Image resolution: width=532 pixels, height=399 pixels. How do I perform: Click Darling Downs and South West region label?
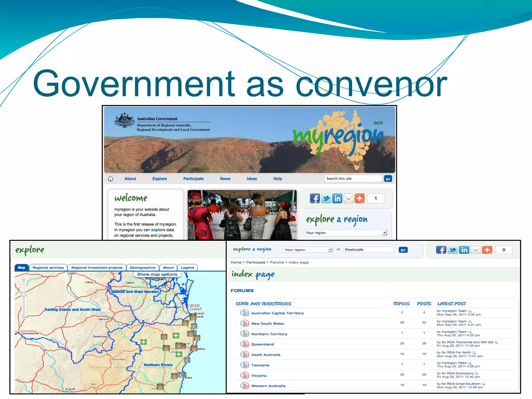pyautogui.click(x=72, y=309)
